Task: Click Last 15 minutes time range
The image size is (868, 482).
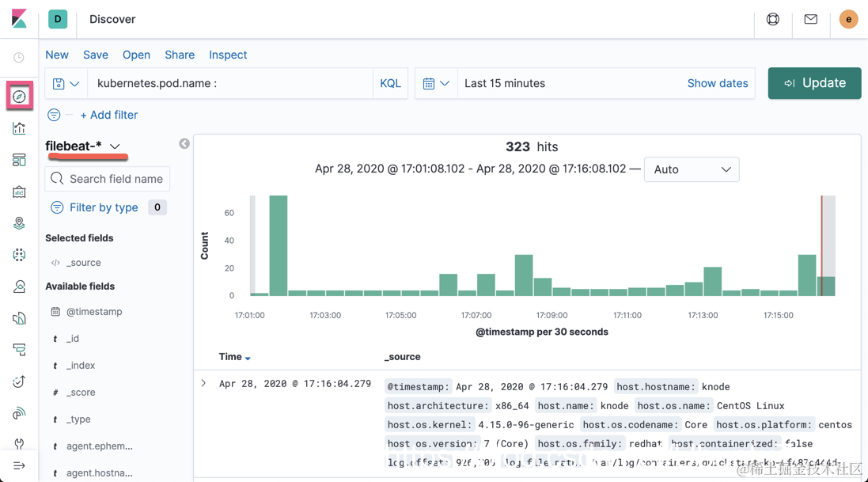Action: (x=505, y=84)
